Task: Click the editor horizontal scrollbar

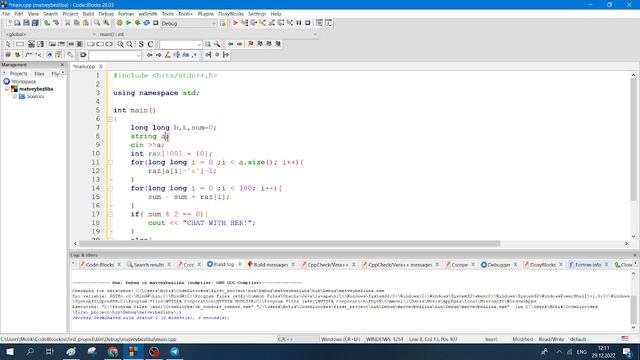Action: 290,244
